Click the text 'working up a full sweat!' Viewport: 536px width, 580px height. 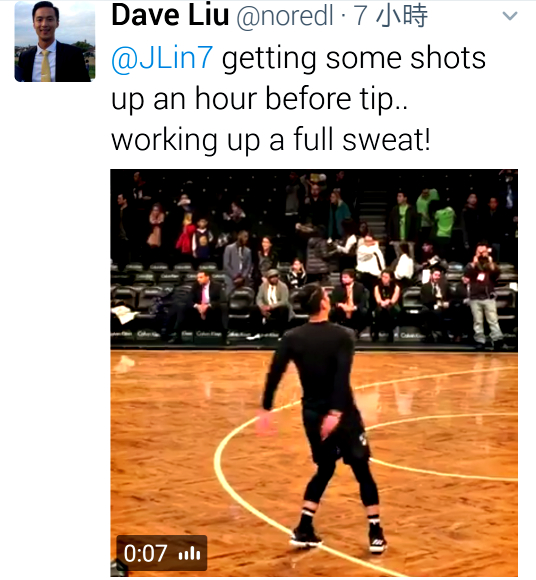[271, 140]
